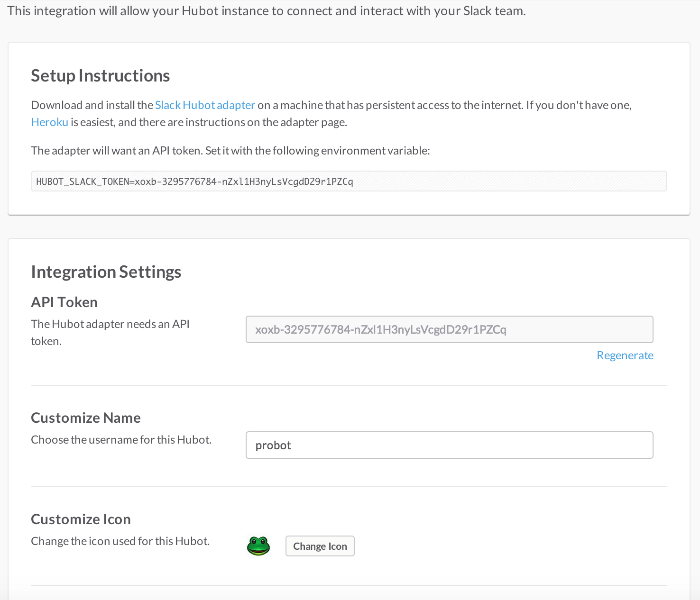The width and height of the screenshot is (700, 600).
Task: Click the API Token section heading
Action: 64,302
